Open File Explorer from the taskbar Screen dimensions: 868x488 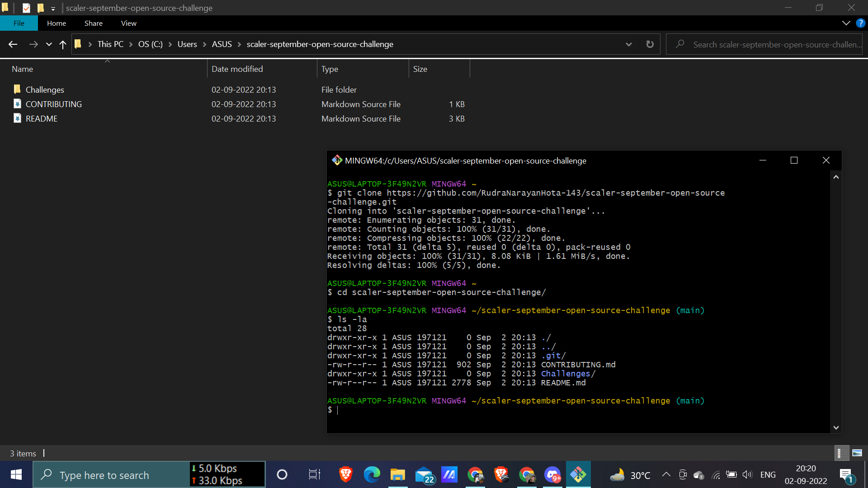[397, 474]
